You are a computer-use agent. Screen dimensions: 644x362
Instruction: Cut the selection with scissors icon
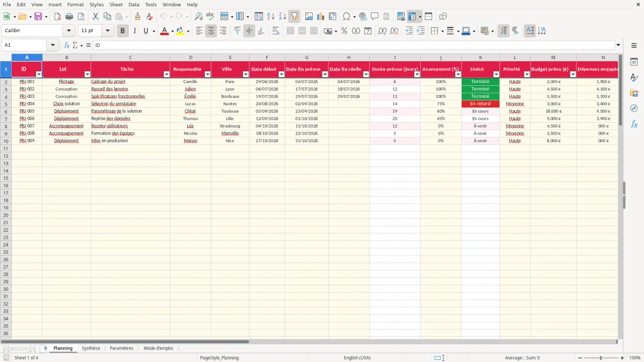point(95,17)
